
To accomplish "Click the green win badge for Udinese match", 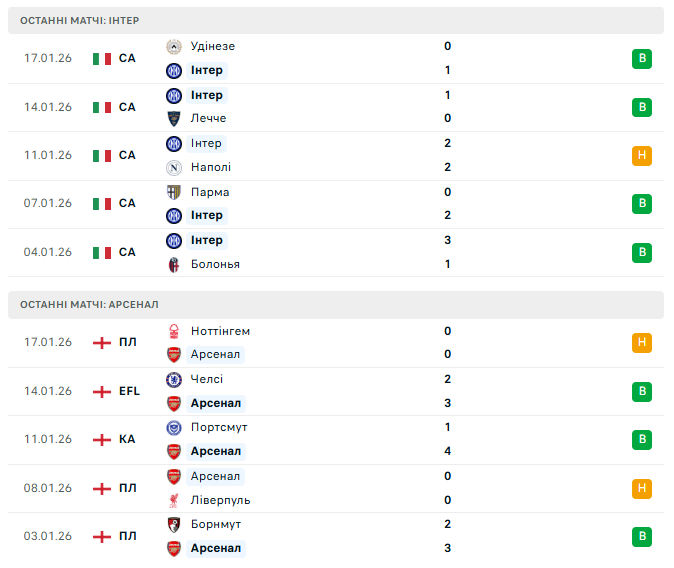I will pyautogui.click(x=642, y=59).
